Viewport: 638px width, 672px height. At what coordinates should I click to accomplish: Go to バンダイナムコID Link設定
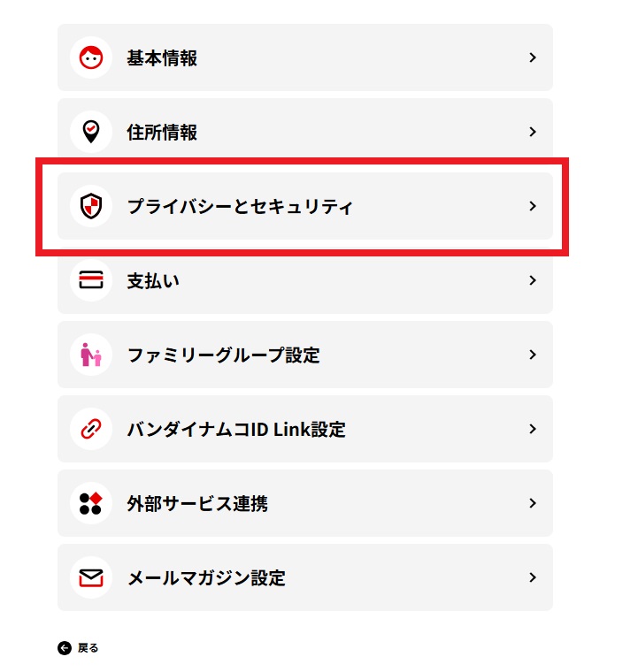tap(236, 430)
